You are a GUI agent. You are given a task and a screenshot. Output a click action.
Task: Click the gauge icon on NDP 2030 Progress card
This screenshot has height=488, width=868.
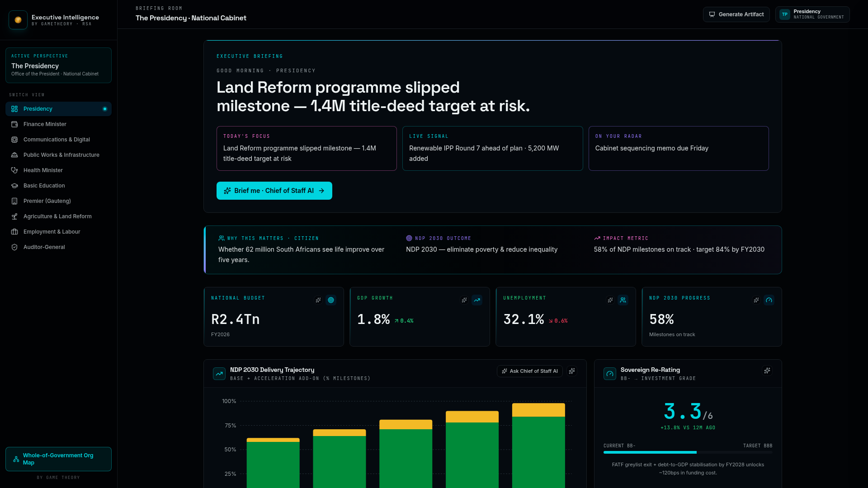click(x=769, y=300)
